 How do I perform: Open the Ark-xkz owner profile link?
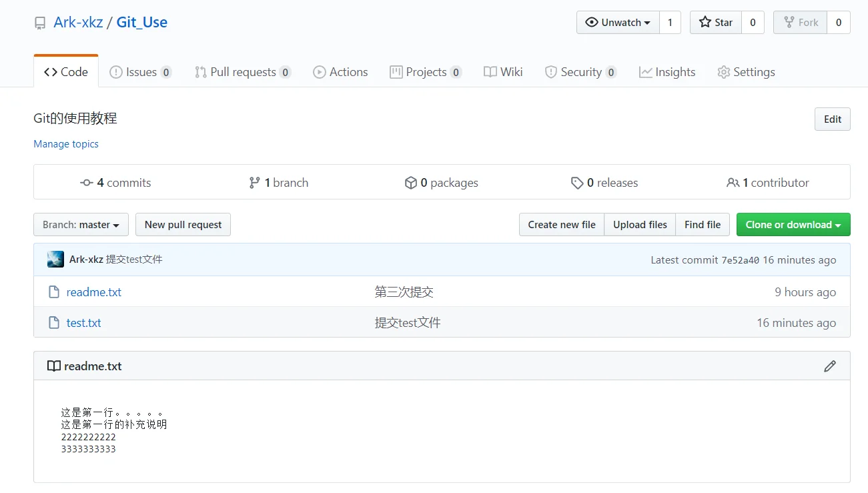click(x=78, y=22)
